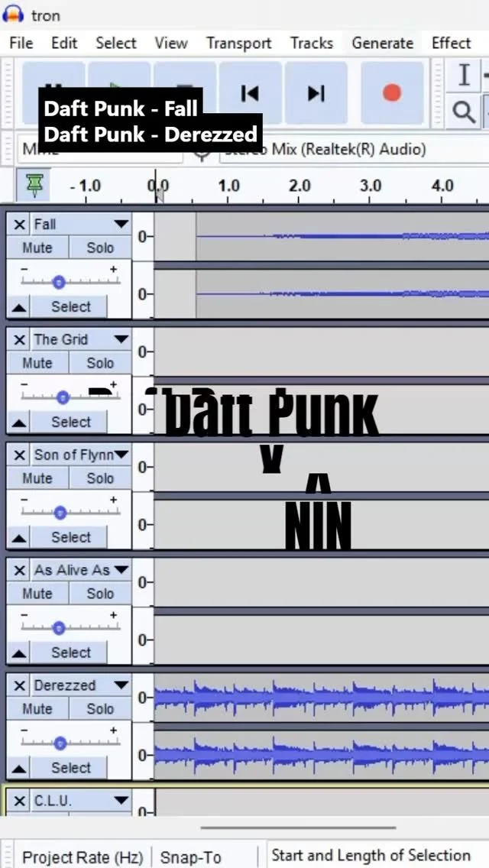Close The Grid track
489x868 pixels.
coord(19,339)
